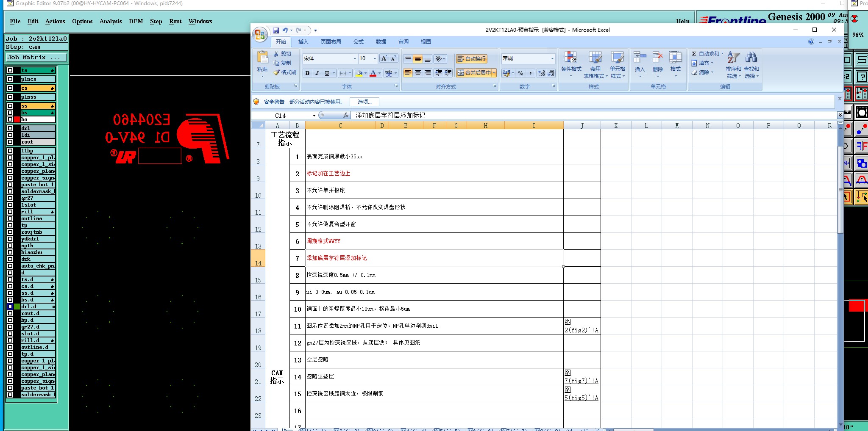Toggle the rout layer checkbox
This screenshot has height=431, width=868.
tap(10, 142)
